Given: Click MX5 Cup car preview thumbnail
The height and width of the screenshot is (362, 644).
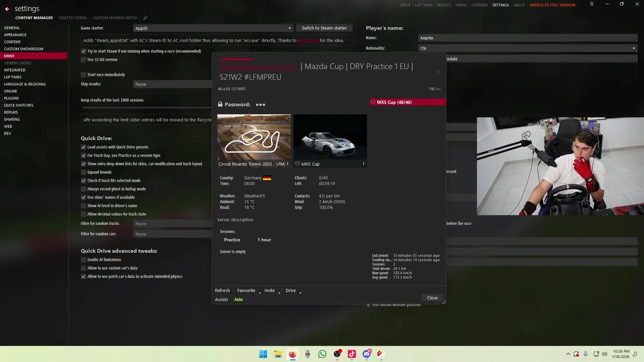Looking at the screenshot, I should click(x=330, y=137).
